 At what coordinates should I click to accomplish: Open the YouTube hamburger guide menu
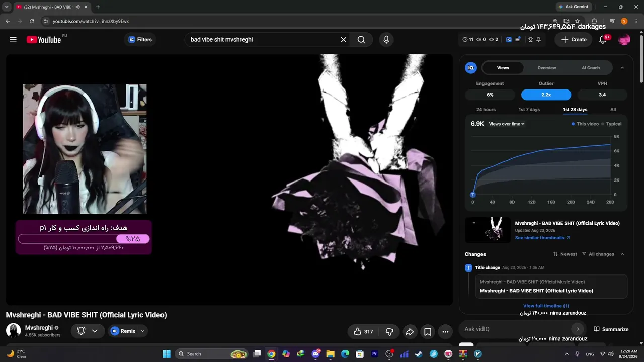pos(13,40)
